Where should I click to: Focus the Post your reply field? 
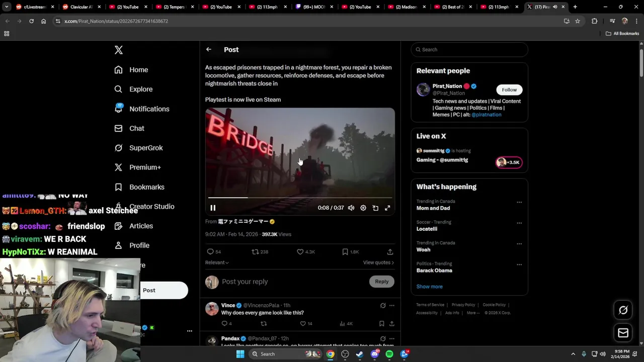293,282
